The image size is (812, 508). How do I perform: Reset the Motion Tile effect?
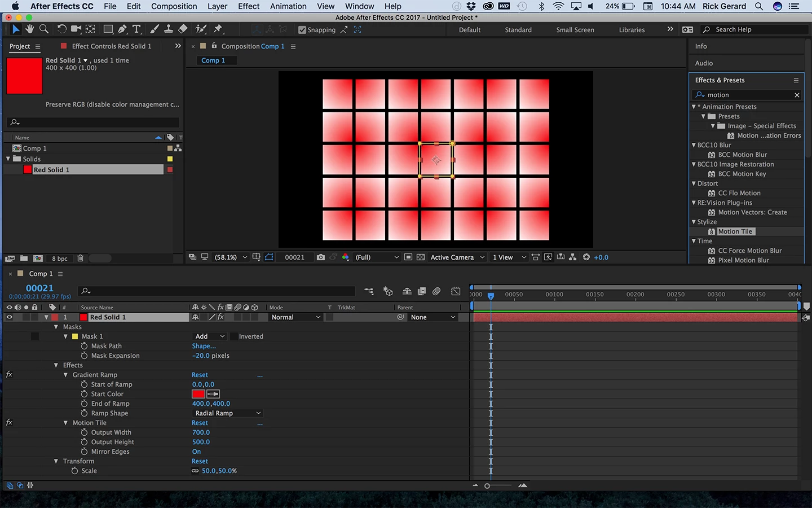click(200, 423)
